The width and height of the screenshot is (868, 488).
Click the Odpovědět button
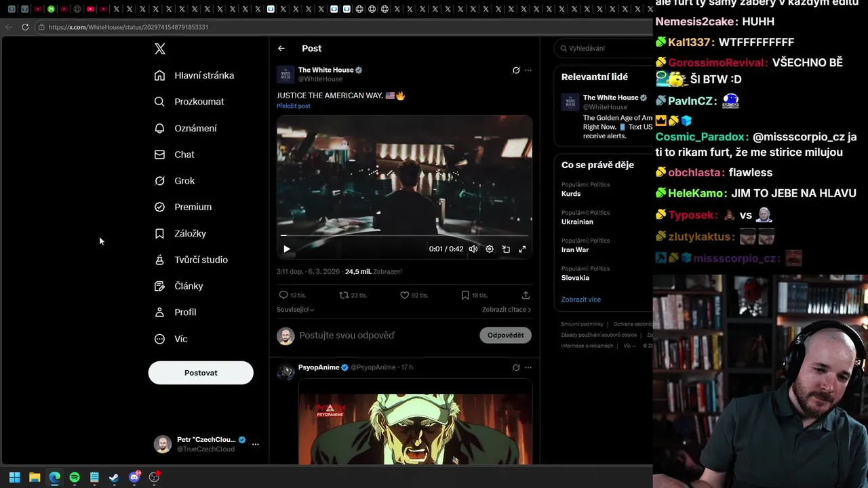coord(506,335)
